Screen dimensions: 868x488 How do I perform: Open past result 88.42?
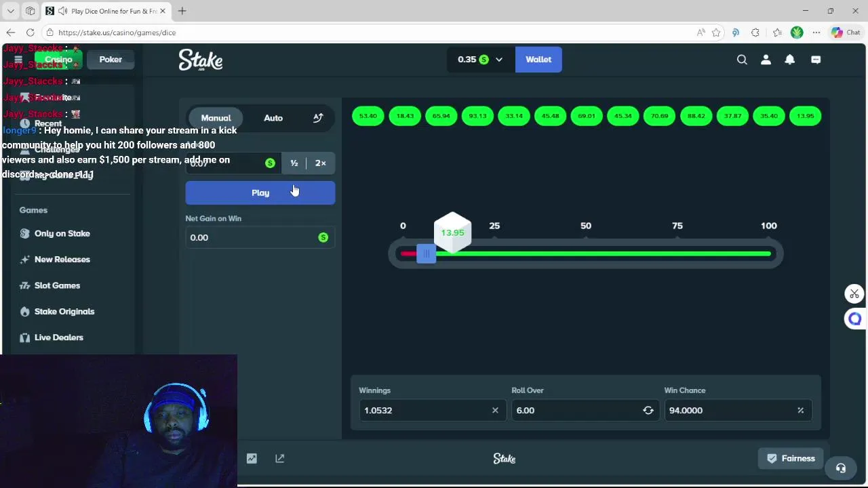click(696, 116)
